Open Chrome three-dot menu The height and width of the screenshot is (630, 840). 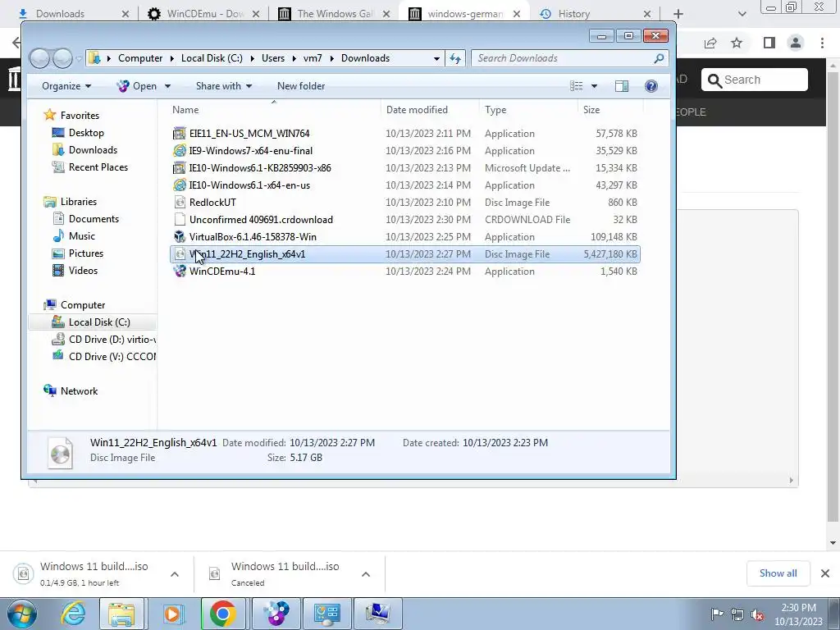822,43
